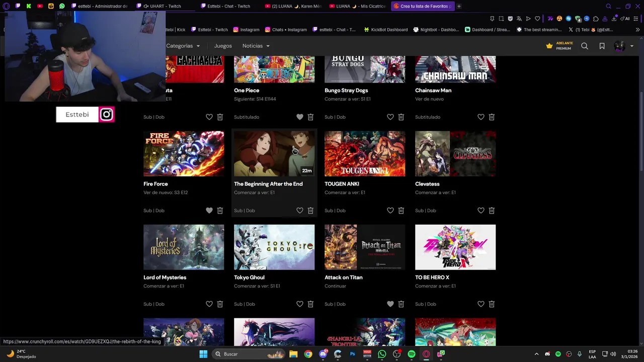This screenshot has width=644, height=362.
Task: Expand the profile avatar dropdown arrow
Action: [x=632, y=46]
